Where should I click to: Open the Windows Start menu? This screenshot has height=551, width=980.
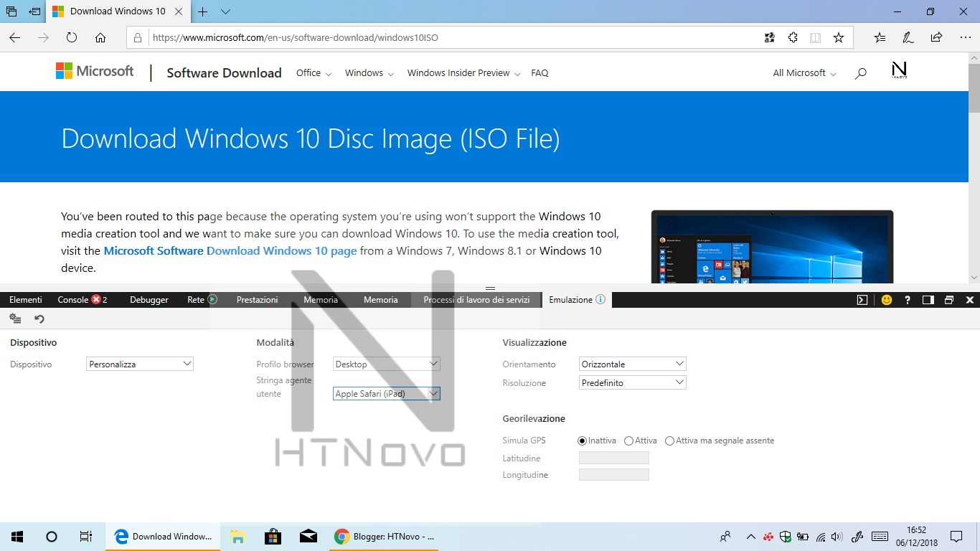pyautogui.click(x=17, y=536)
